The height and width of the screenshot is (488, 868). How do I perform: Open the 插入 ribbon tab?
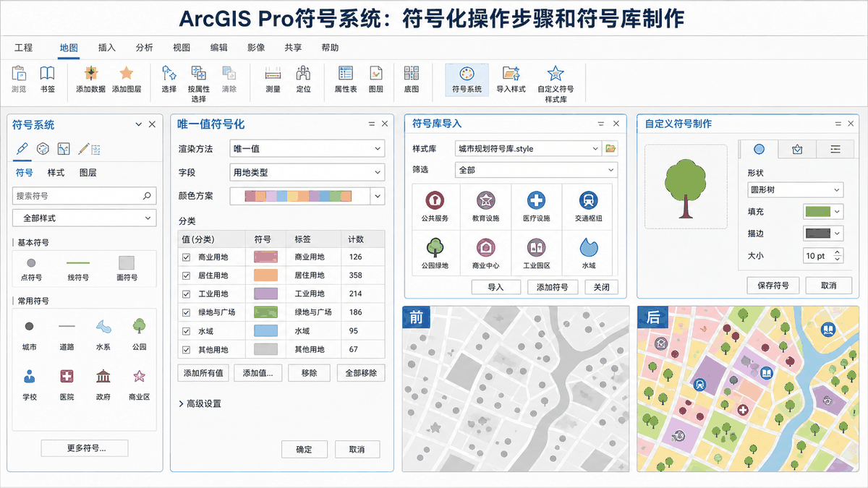pyautogui.click(x=107, y=48)
